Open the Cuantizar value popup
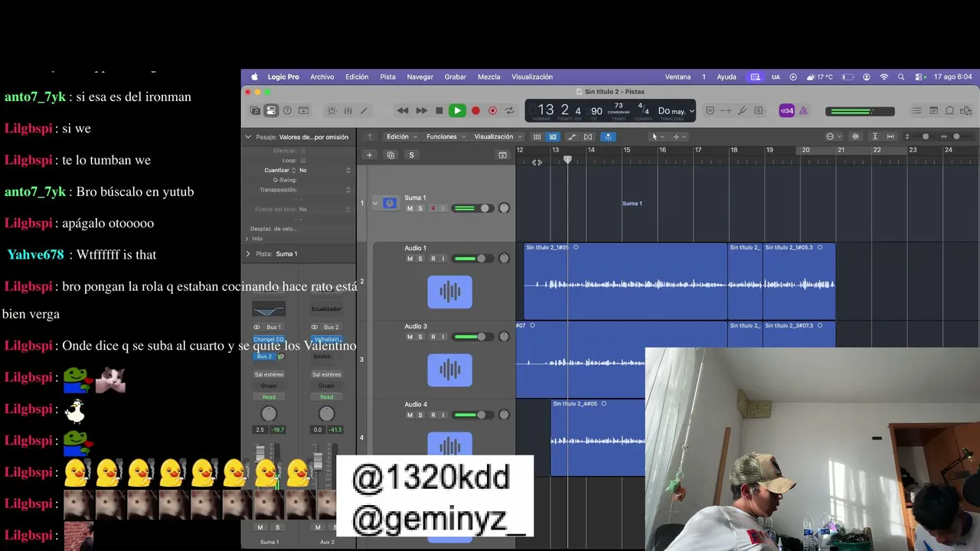This screenshot has height=551, width=980. (325, 170)
